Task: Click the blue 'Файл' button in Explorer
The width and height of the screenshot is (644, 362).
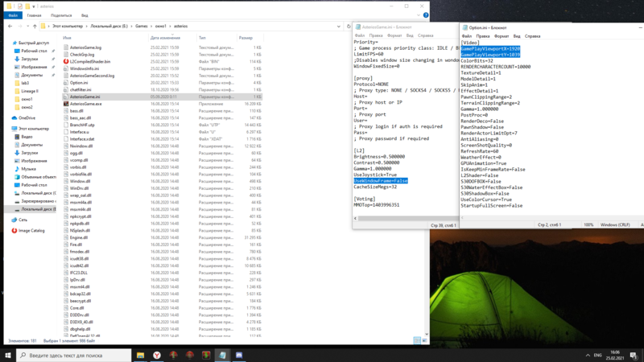Action: coord(13,14)
